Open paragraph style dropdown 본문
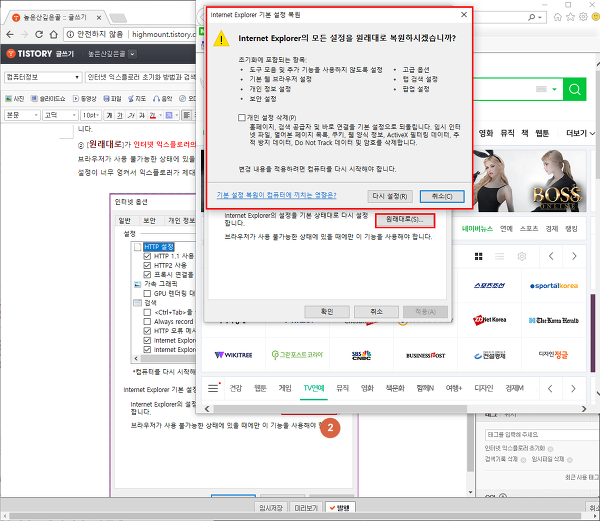The height and width of the screenshot is (521, 600). tap(22, 115)
